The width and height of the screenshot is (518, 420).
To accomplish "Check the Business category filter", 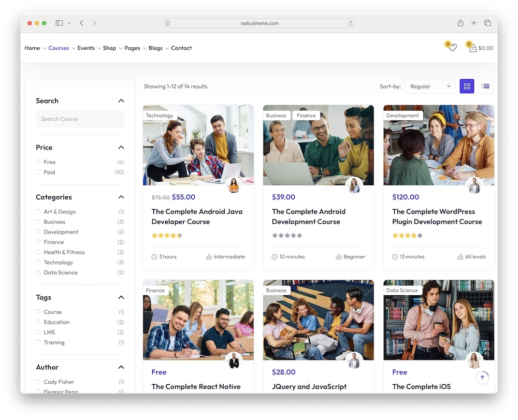I will pos(38,222).
